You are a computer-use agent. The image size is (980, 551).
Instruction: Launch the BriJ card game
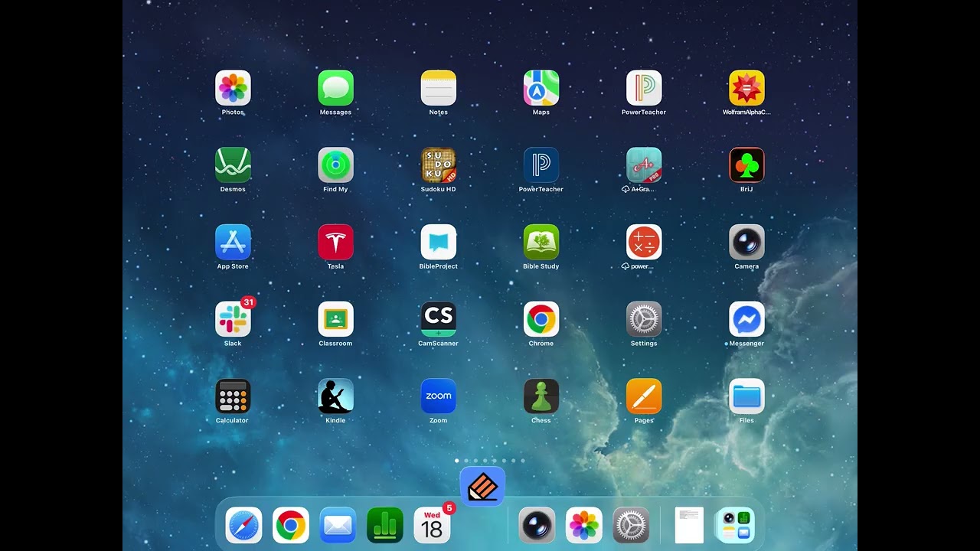click(x=746, y=165)
